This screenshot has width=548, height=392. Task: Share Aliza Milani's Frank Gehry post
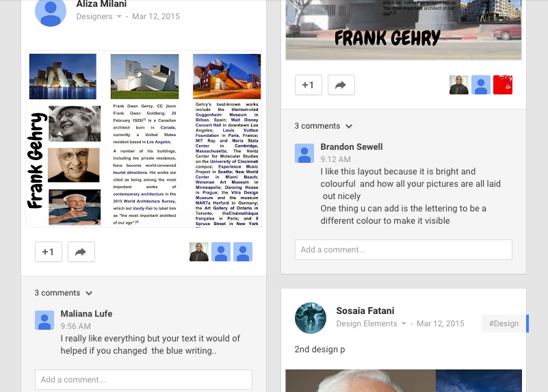[81, 252]
